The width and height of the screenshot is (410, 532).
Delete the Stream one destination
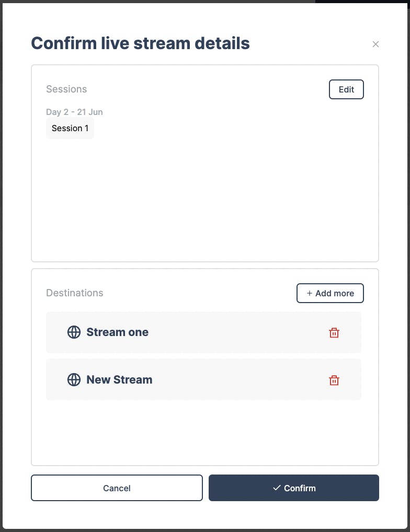(334, 332)
